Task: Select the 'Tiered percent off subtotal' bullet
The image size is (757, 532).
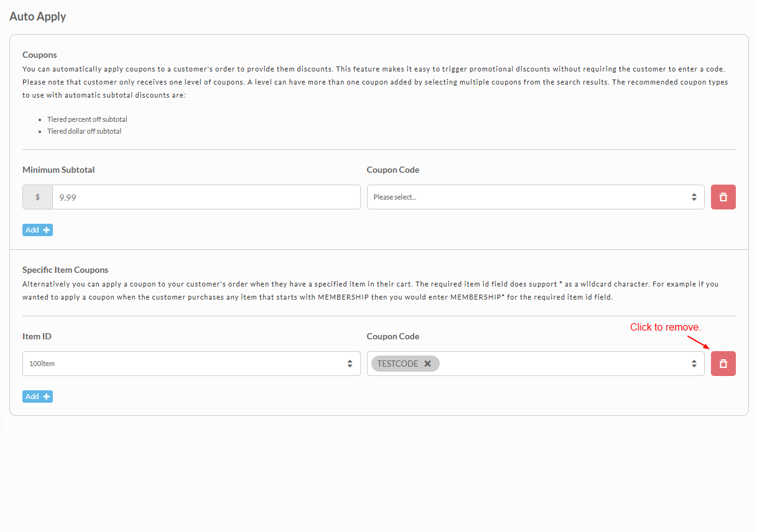Action: pyautogui.click(x=87, y=119)
